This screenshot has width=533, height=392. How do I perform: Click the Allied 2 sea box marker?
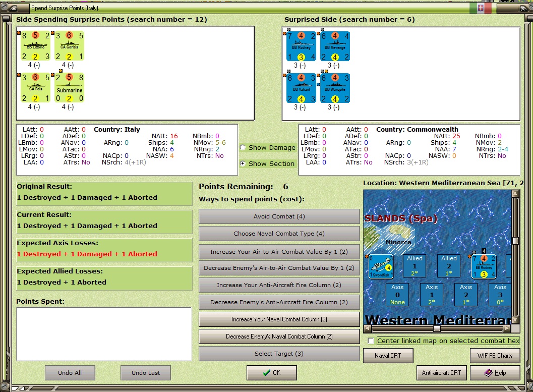point(449,265)
